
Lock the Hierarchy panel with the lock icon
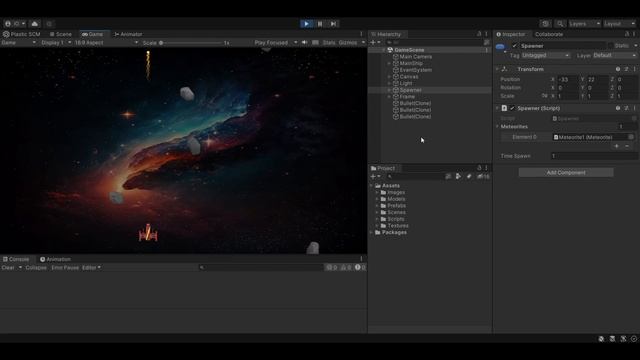pyautogui.click(x=479, y=34)
